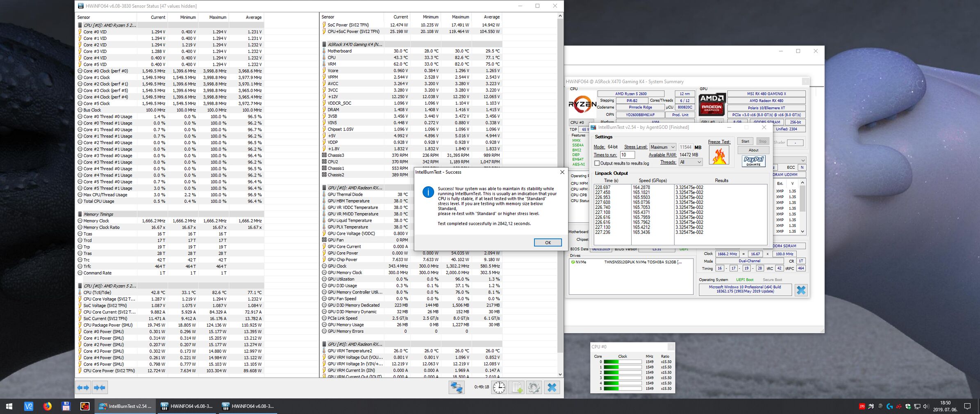Click the system clock showing 18:50

945,403
